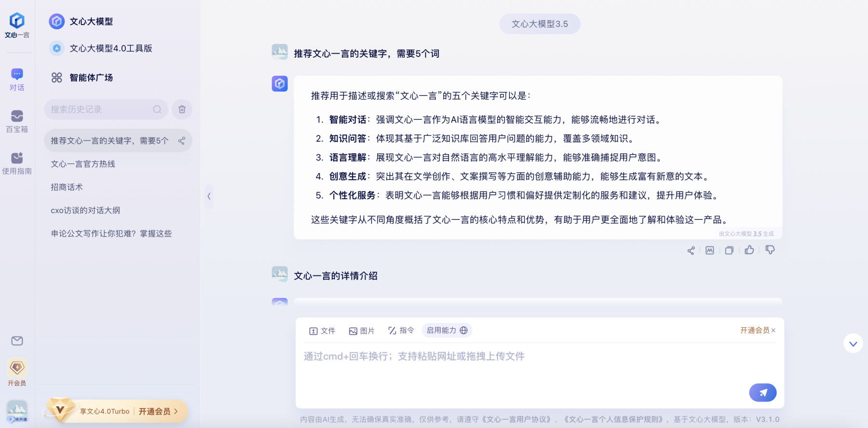Image resolution: width=868 pixels, height=428 pixels.
Task: Click the first question 推荐文心一言的关键字，需要5个词
Action: click(x=366, y=53)
